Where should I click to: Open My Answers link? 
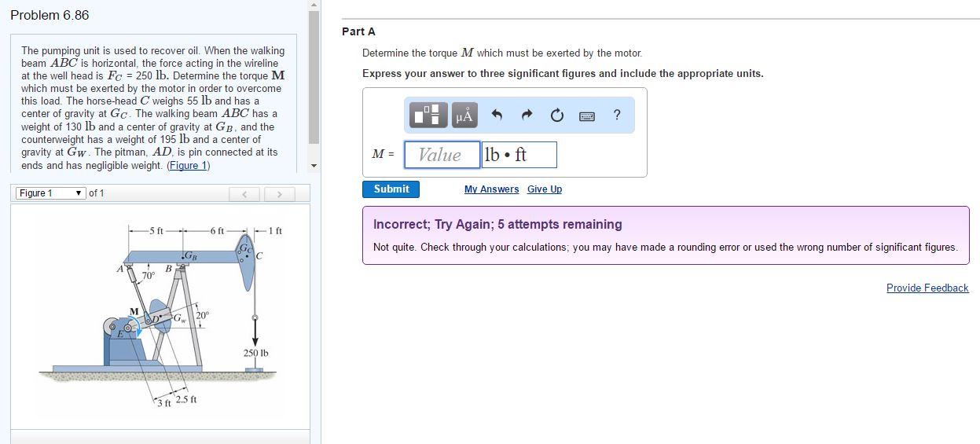(x=491, y=189)
